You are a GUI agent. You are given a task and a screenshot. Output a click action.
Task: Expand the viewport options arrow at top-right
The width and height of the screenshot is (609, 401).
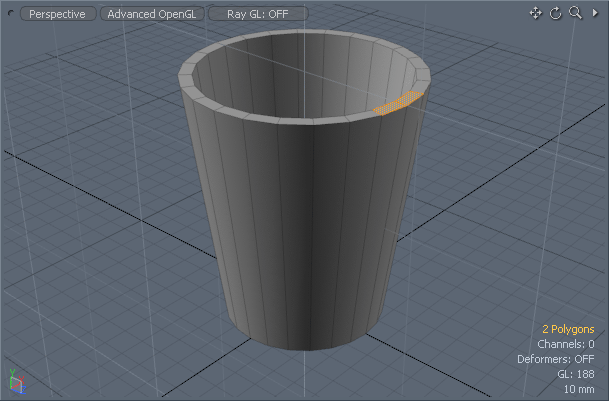(594, 13)
